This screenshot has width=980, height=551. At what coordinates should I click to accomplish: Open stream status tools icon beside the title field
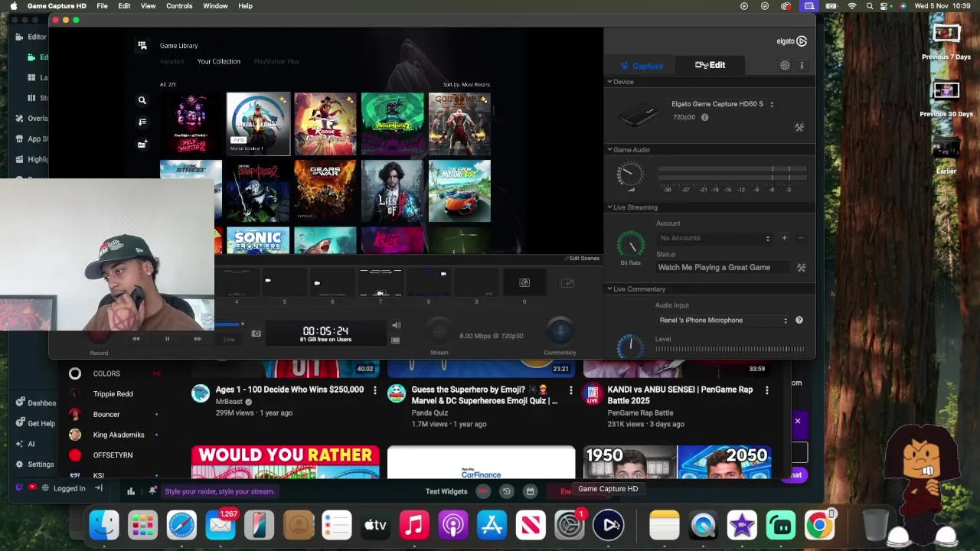(x=801, y=268)
